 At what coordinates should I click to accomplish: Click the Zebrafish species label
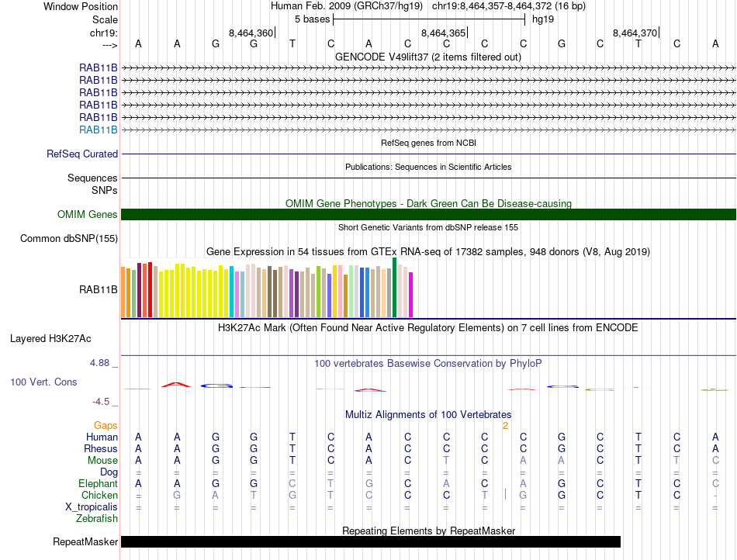coord(95,519)
